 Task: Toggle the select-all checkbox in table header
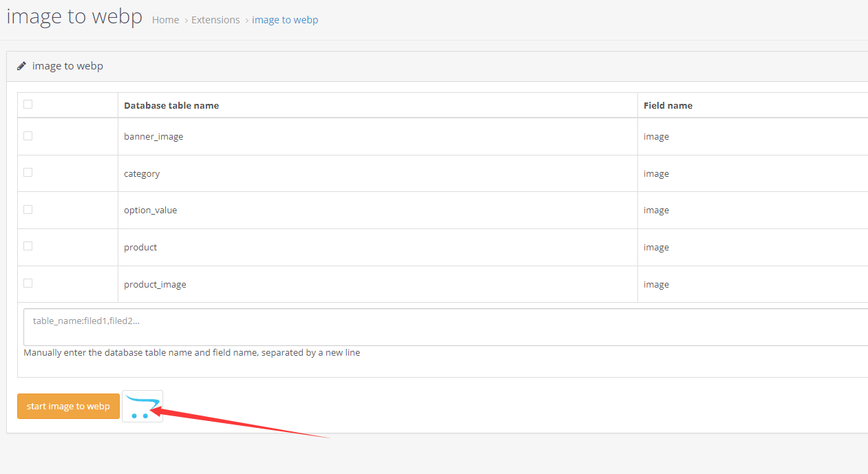[28, 103]
